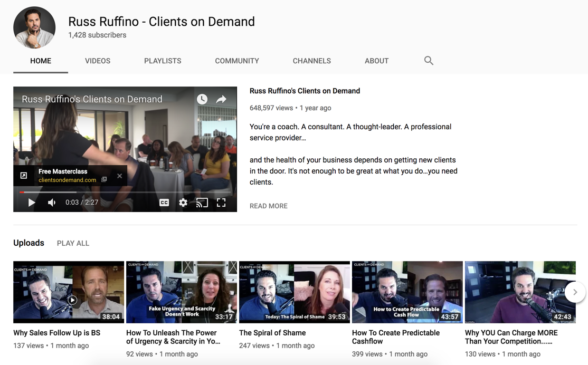Screen dimensions: 588x365
Task: Show next uploads with the right chevron
Action: [x=575, y=292]
